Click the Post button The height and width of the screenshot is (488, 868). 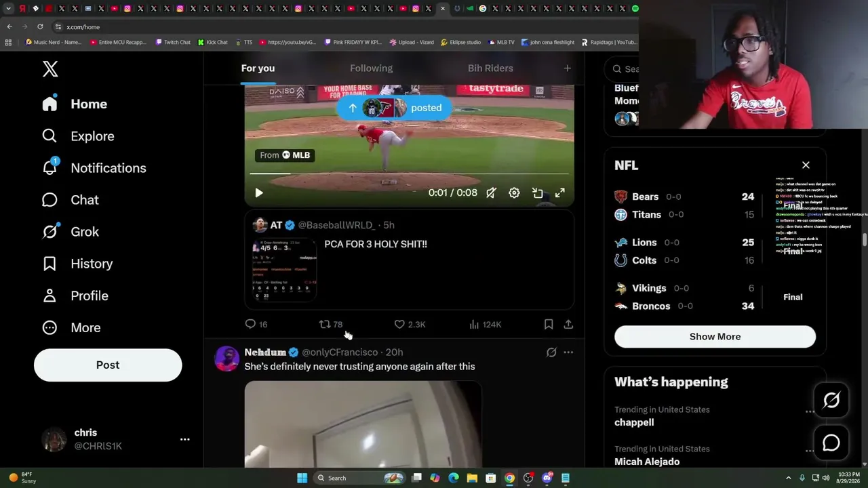coord(108,365)
